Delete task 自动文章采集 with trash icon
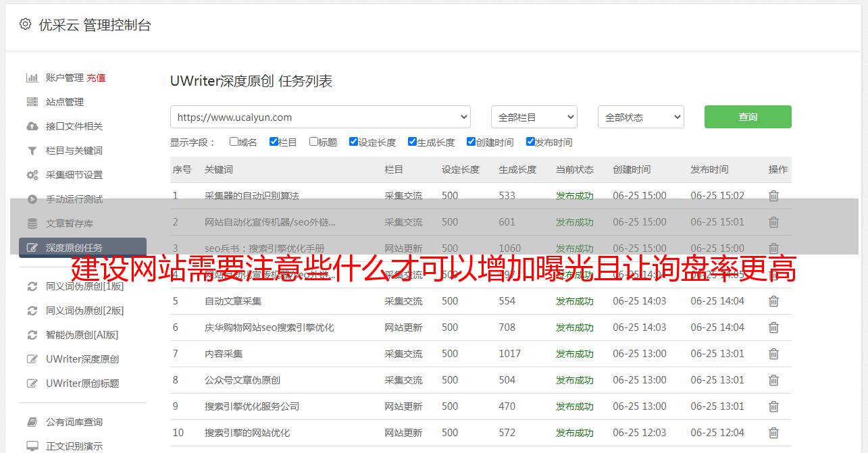The image size is (868, 453). (773, 301)
